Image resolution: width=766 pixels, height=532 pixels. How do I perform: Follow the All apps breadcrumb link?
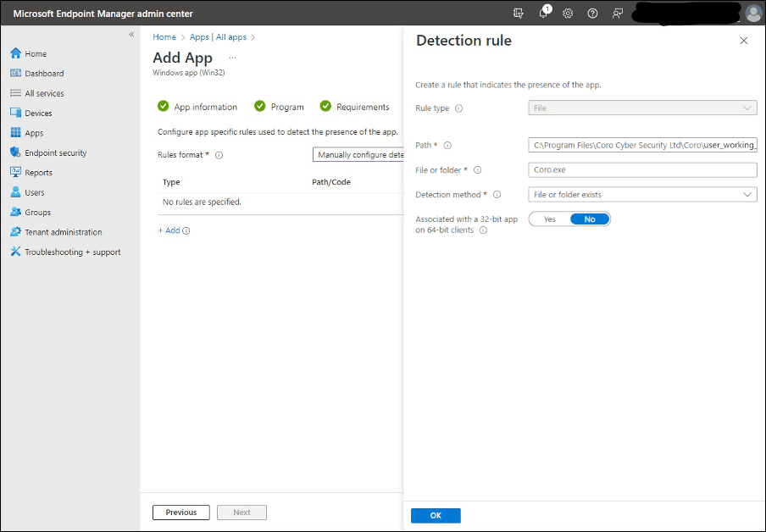(x=231, y=37)
